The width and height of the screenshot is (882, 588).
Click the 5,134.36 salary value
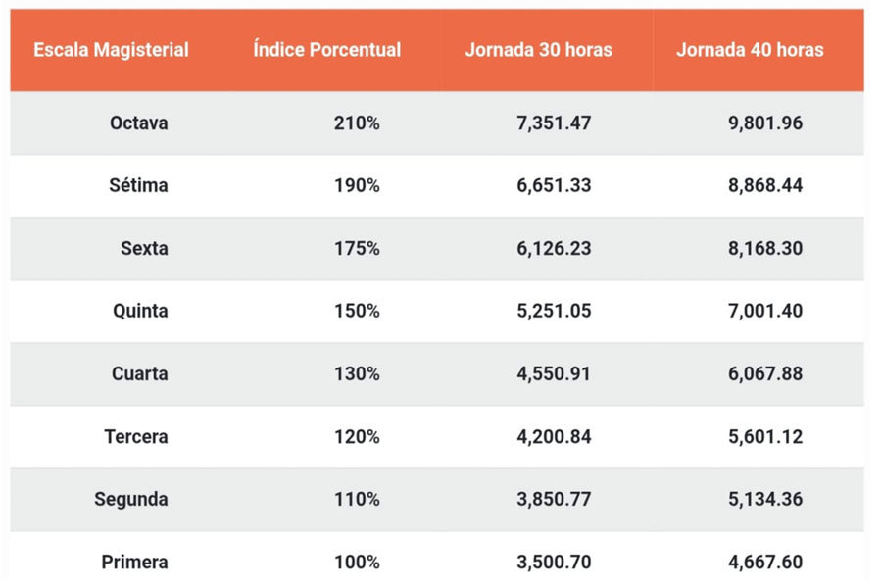[x=765, y=499]
